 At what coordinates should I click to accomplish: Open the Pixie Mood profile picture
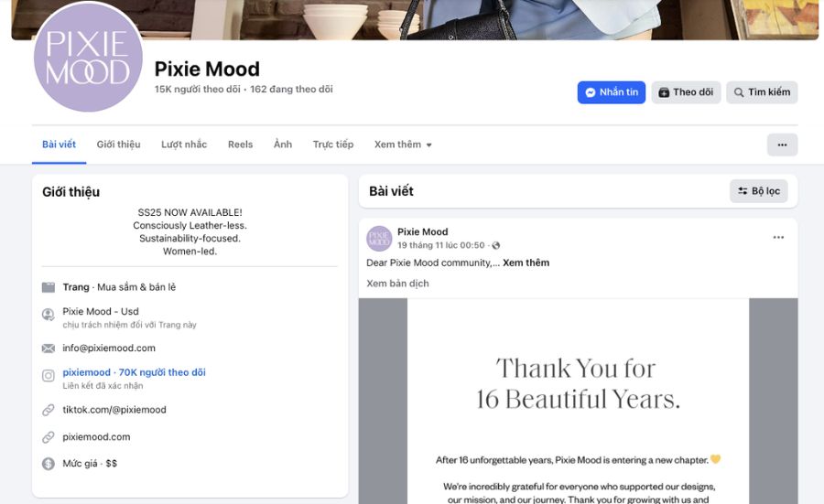(x=88, y=57)
